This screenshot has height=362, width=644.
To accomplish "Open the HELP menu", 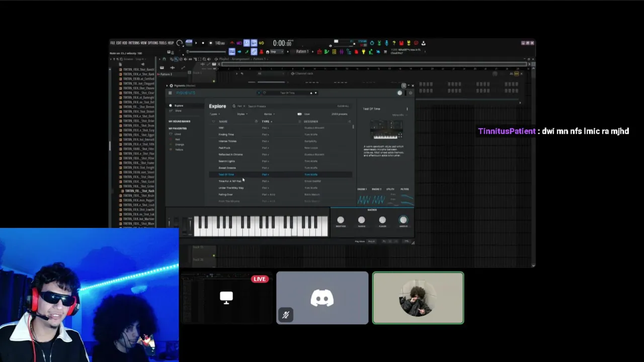I will (171, 43).
